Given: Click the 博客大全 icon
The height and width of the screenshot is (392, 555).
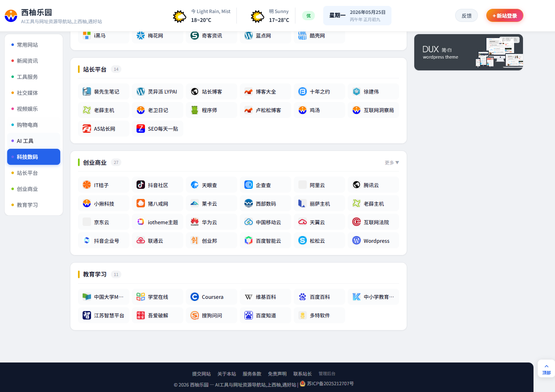Looking at the screenshot, I should (x=249, y=91).
